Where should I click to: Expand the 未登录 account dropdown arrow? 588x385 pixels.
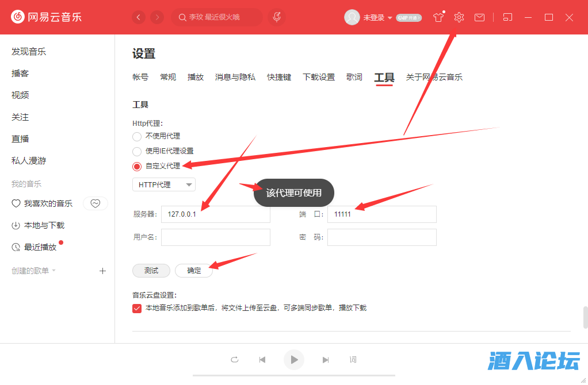pos(390,18)
